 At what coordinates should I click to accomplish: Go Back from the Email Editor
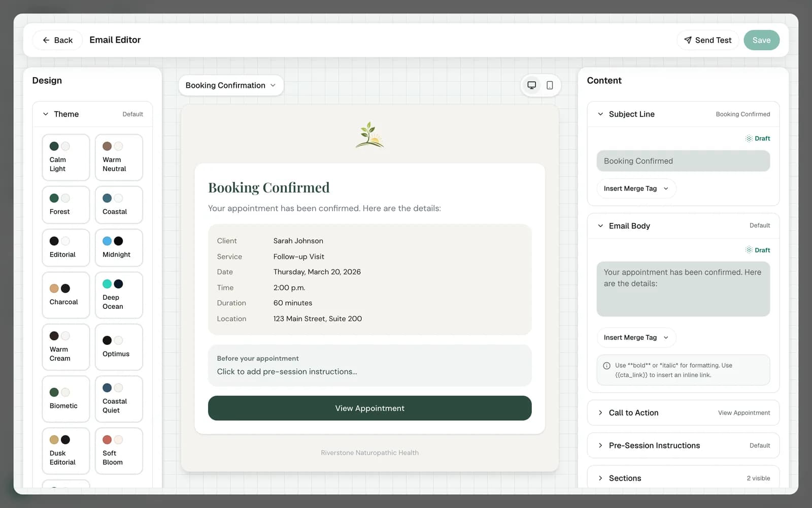(57, 40)
